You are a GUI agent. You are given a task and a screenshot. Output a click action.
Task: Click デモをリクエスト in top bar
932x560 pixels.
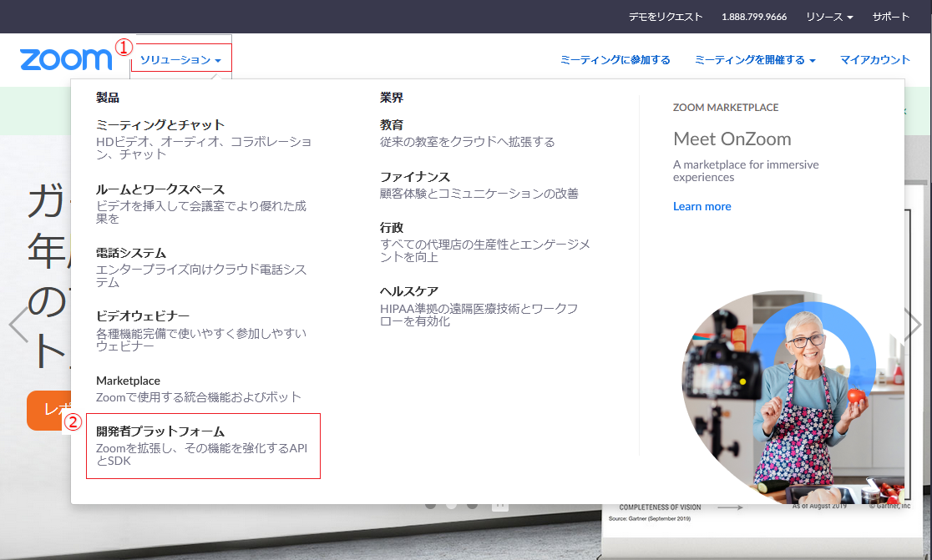point(666,17)
